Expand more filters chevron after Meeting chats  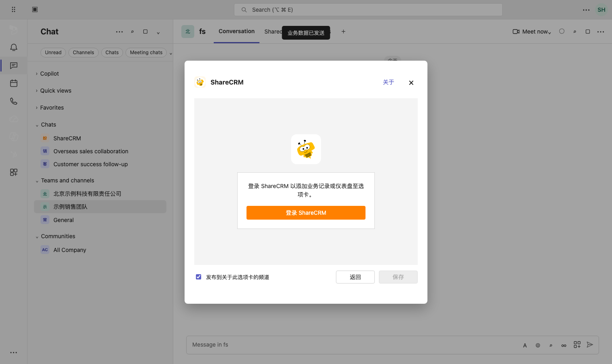(171, 53)
